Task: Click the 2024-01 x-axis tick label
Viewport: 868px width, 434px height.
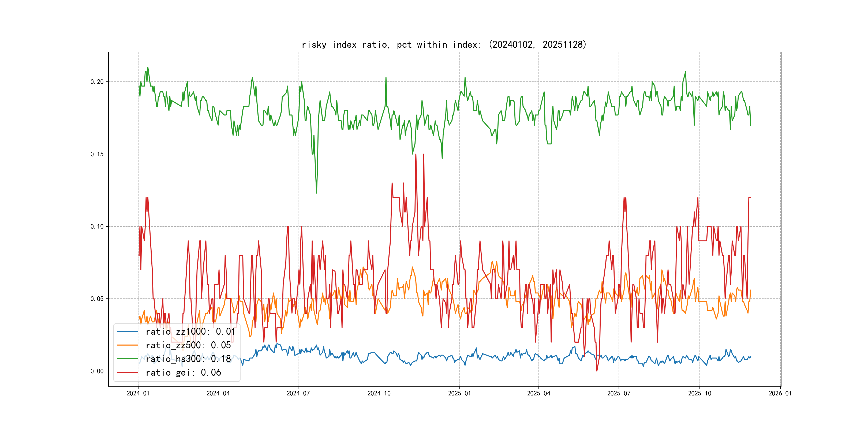Action: 138,394
